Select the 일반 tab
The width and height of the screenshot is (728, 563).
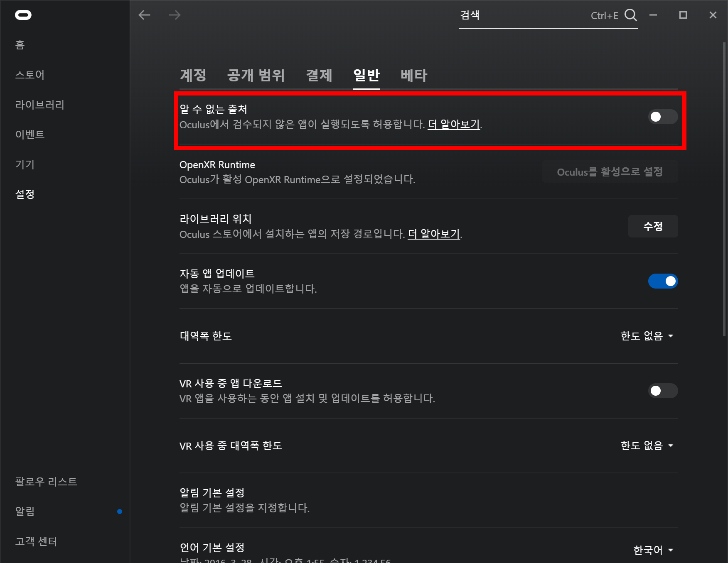click(x=366, y=75)
